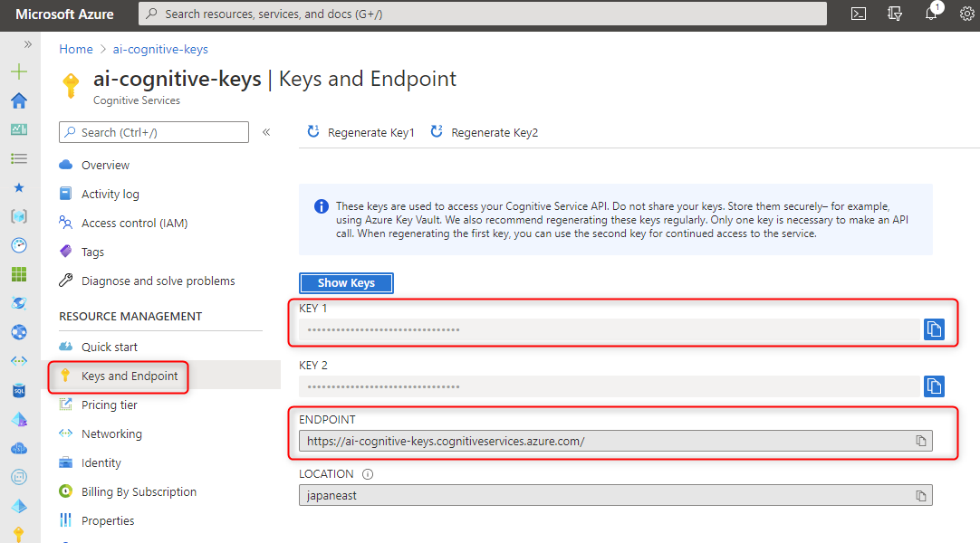The width and height of the screenshot is (980, 543).
Task: Click the key resource icon beside the title
Action: click(72, 85)
